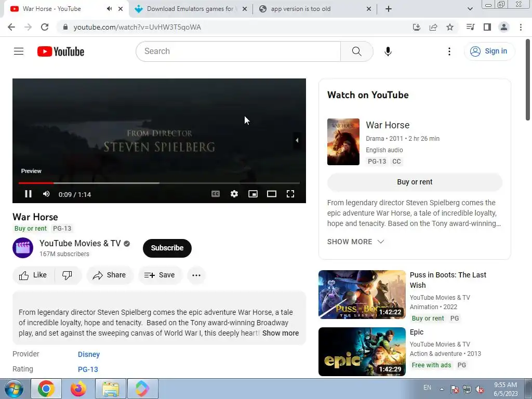Start voice search with microphone icon

pos(388,51)
